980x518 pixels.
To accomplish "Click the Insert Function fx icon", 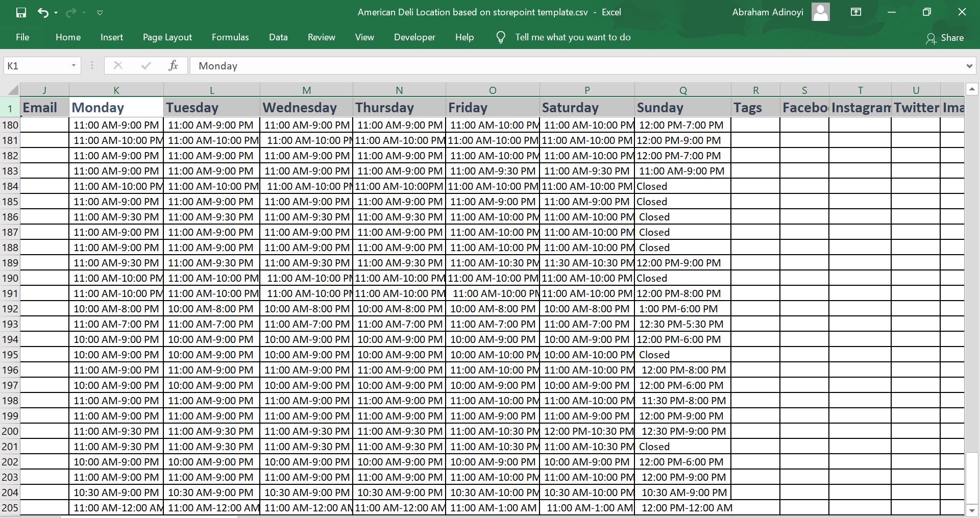I will [x=173, y=65].
